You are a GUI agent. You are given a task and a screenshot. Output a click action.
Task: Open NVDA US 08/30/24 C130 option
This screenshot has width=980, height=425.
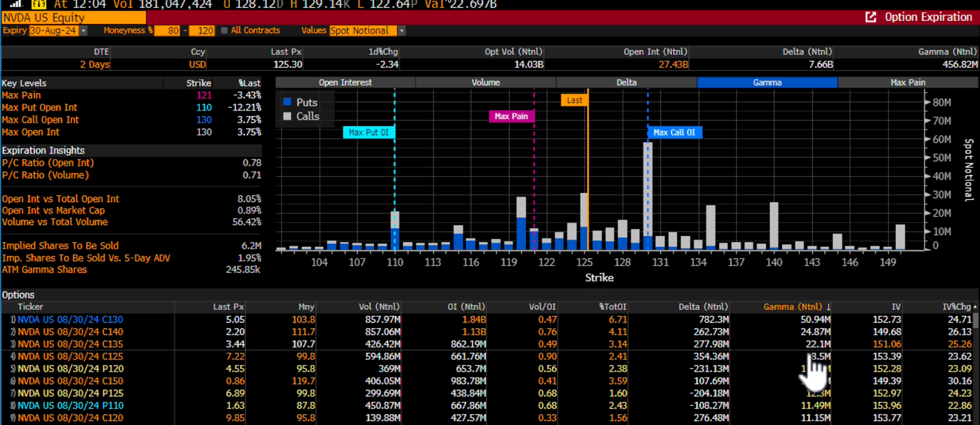point(70,319)
